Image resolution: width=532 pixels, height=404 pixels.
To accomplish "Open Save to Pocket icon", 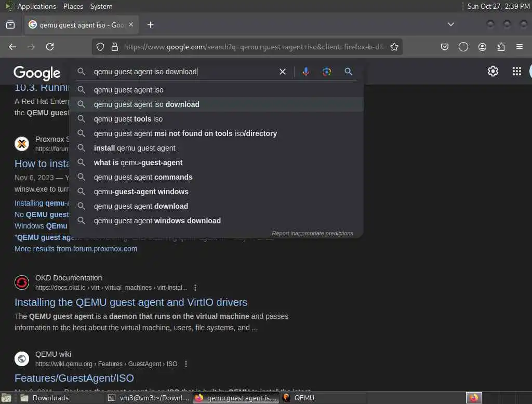I will coord(445,47).
